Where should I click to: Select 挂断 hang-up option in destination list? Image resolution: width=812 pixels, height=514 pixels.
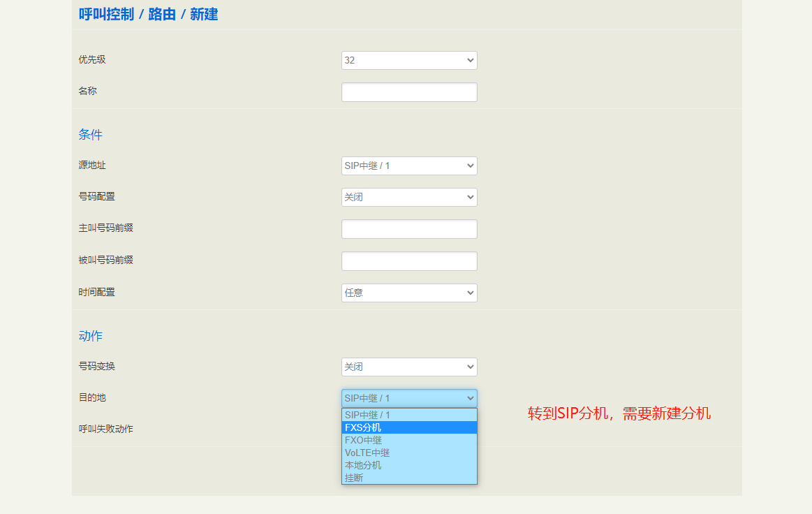pos(409,478)
